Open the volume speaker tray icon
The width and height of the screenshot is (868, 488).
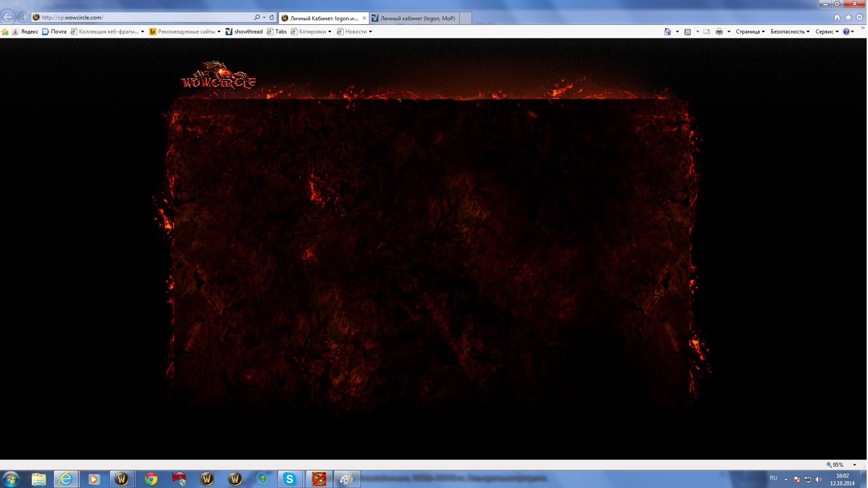(819, 479)
